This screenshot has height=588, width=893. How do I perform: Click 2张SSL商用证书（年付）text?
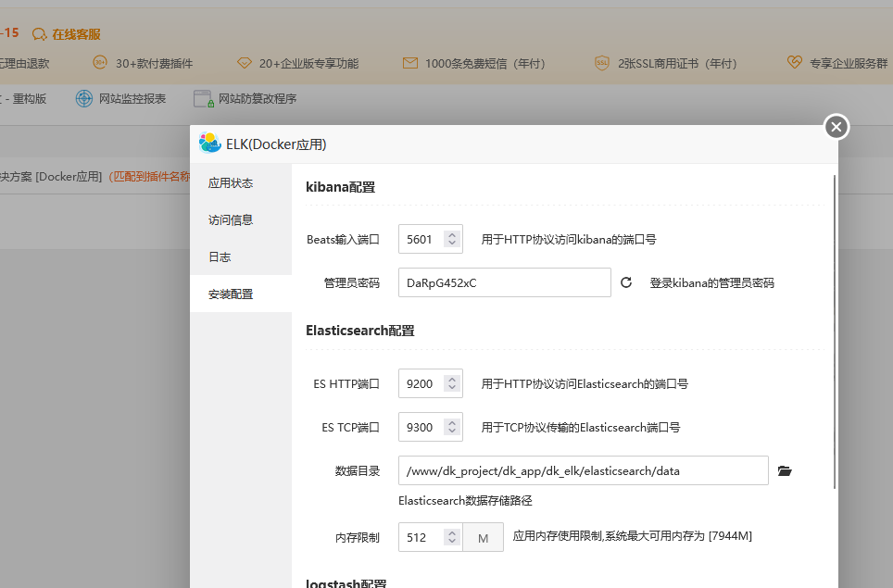[x=678, y=63]
